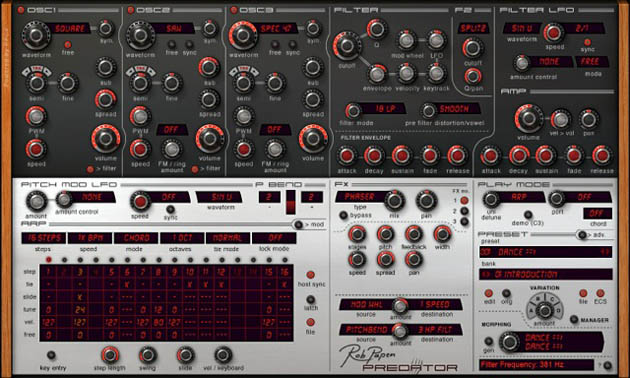
Task: Click the arpeggiator swing knob
Action: click(147, 355)
